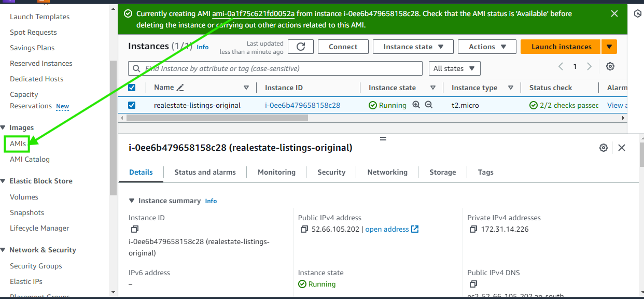Copy the private IPv4 address 172.31.14.226
The image size is (644, 299).
click(x=473, y=229)
